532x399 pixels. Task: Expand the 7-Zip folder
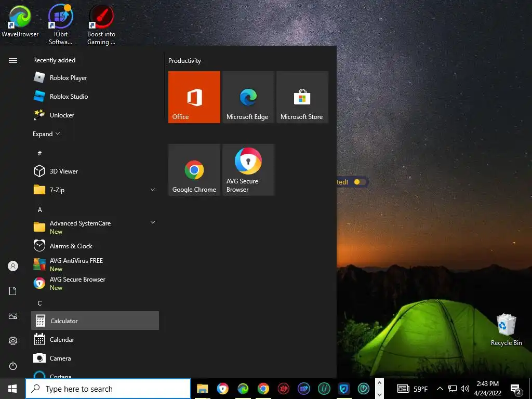tap(153, 190)
